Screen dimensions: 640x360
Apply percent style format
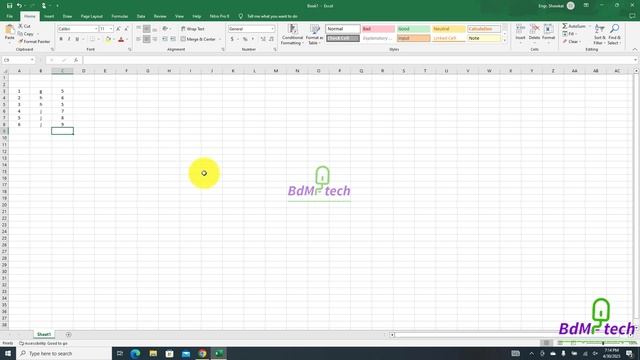click(245, 39)
